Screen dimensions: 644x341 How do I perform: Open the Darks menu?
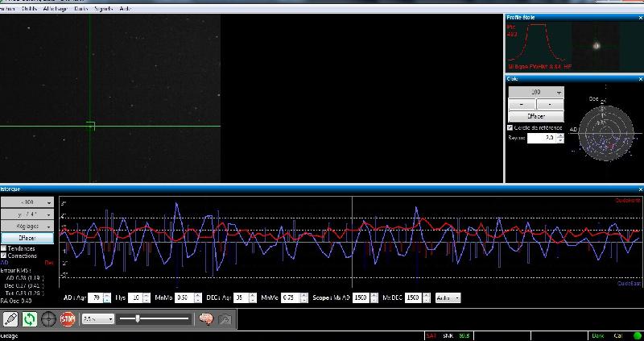(81, 9)
